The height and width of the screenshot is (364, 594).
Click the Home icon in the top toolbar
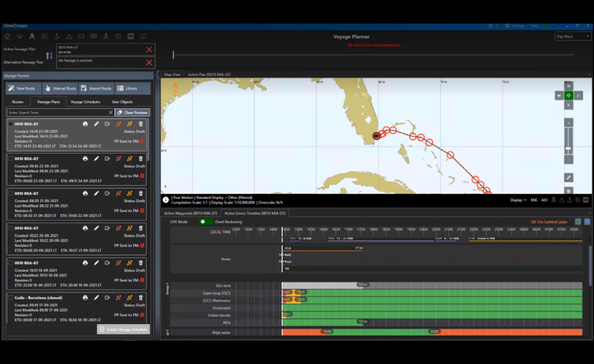click(7, 36)
